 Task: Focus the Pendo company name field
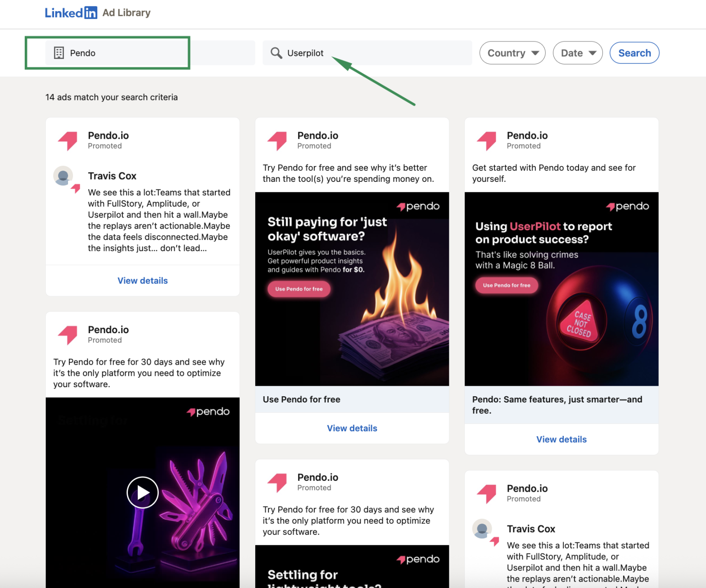tap(150, 53)
